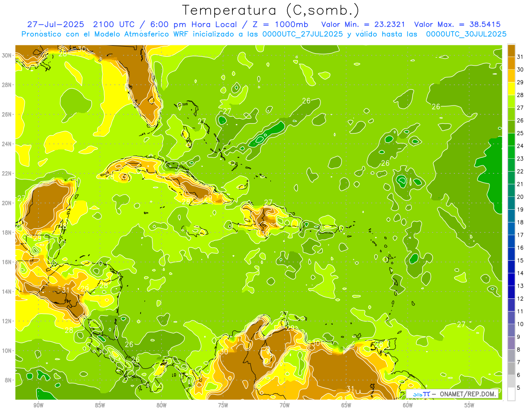Click the "24N" latitude axis label

[x=7, y=144]
